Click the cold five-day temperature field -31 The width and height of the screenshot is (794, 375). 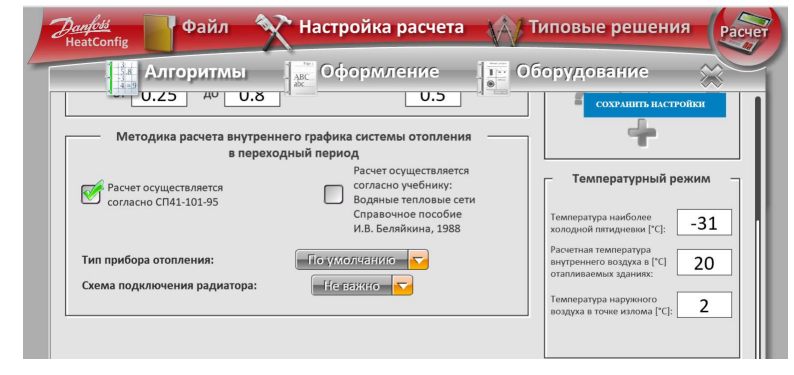[704, 223]
